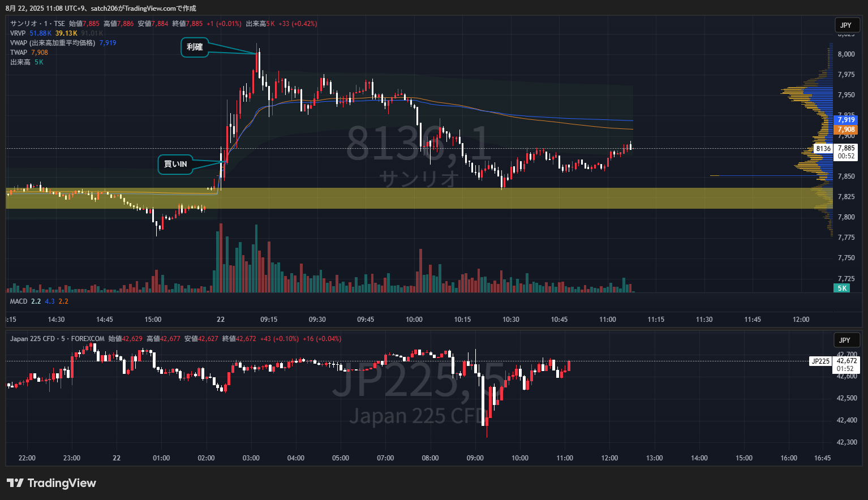Open the JPY currency selector on the サンリオ chart
This screenshot has height=500, width=868.
click(x=846, y=25)
